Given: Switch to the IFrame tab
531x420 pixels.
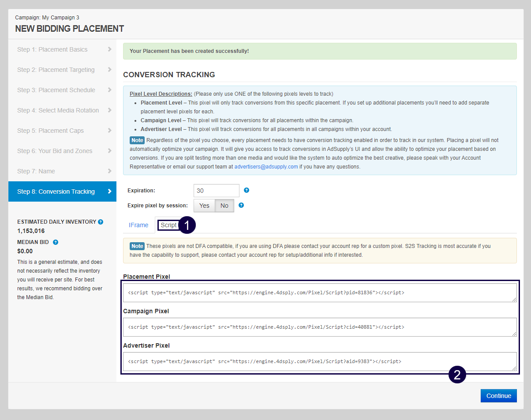Looking at the screenshot, I should [138, 225].
